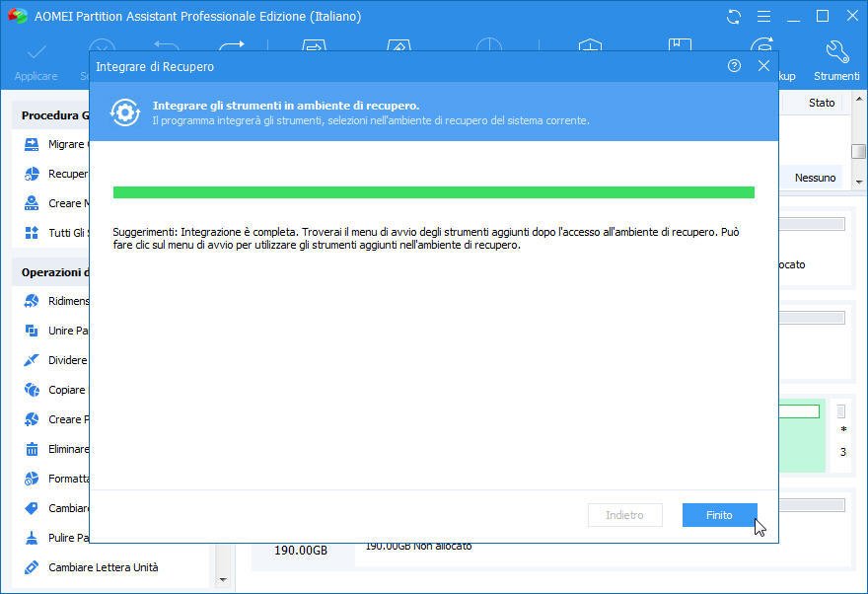Screen dimensions: 868x594
Task: Open the hamburger menu in title bar
Action: tap(763, 17)
